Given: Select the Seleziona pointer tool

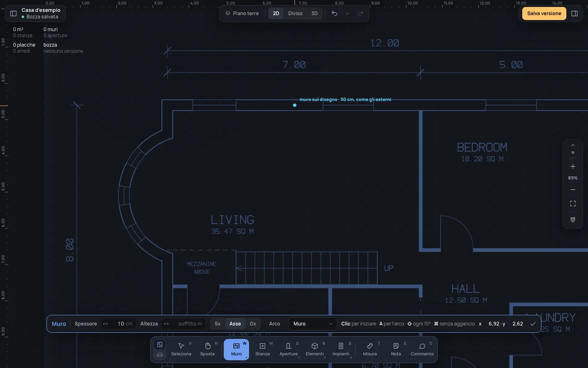Looking at the screenshot, I should [x=181, y=349].
